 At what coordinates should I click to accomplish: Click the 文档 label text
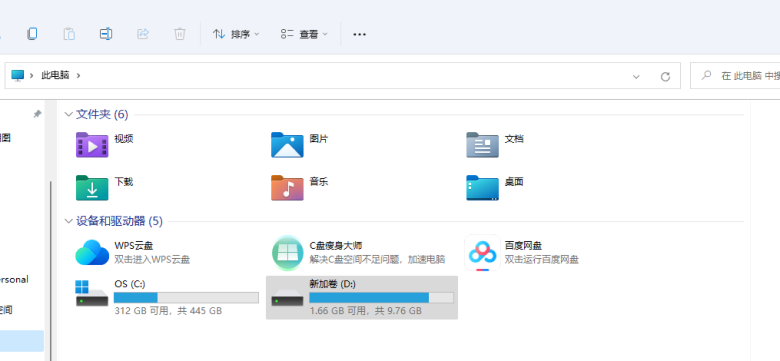514,139
